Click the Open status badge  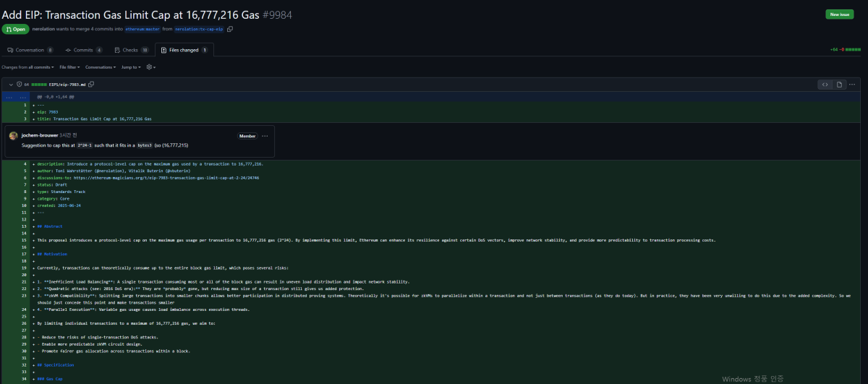click(15, 29)
